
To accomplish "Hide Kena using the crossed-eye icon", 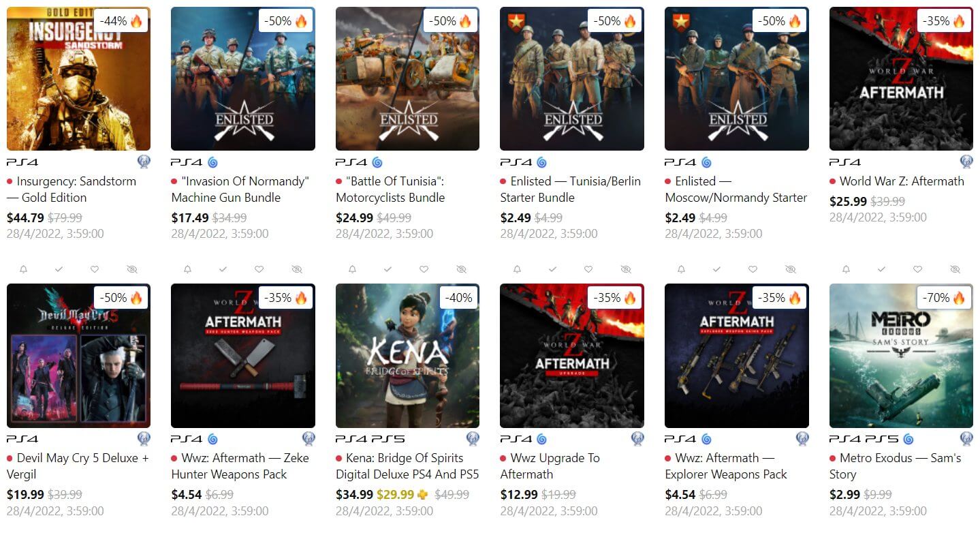I will 461,269.
